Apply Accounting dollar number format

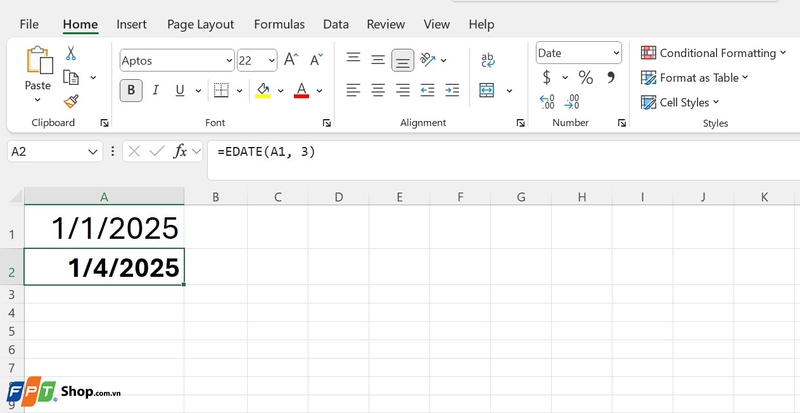[x=547, y=78]
